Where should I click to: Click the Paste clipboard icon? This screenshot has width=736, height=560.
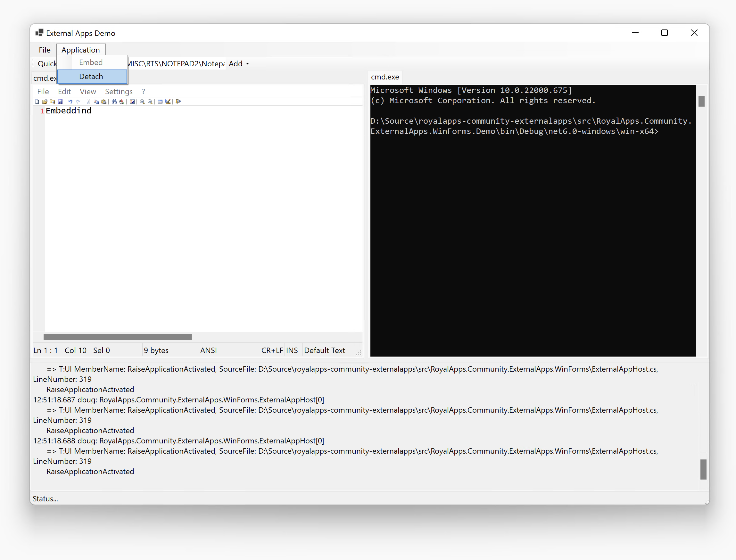point(104,102)
